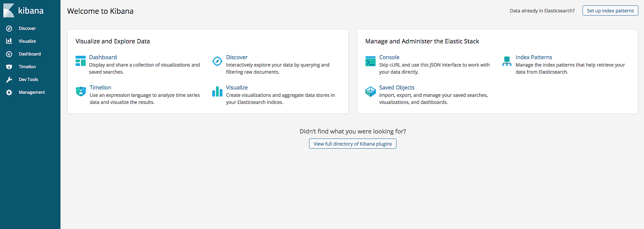644x229 pixels.
Task: Click the Console terminal icon
Action: point(371,61)
